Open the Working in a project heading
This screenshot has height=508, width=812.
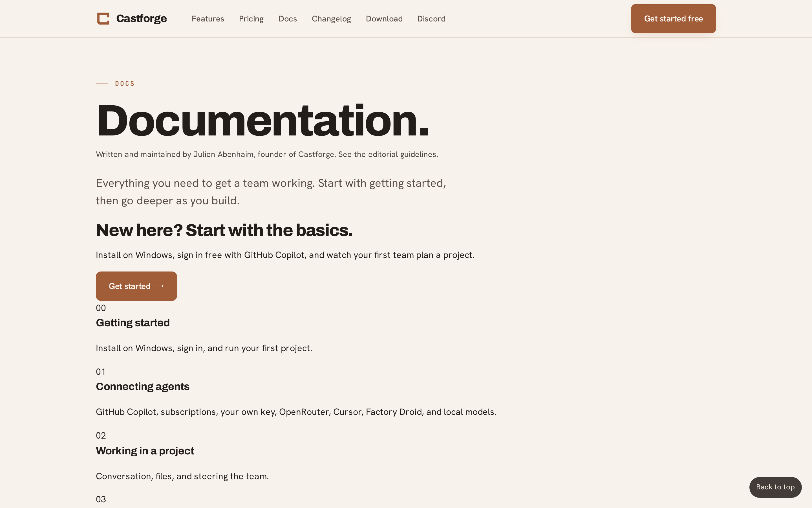point(145,451)
